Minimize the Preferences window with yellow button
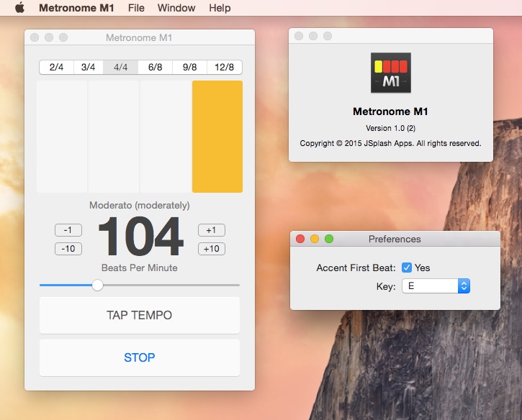This screenshot has height=420, width=522. point(315,239)
